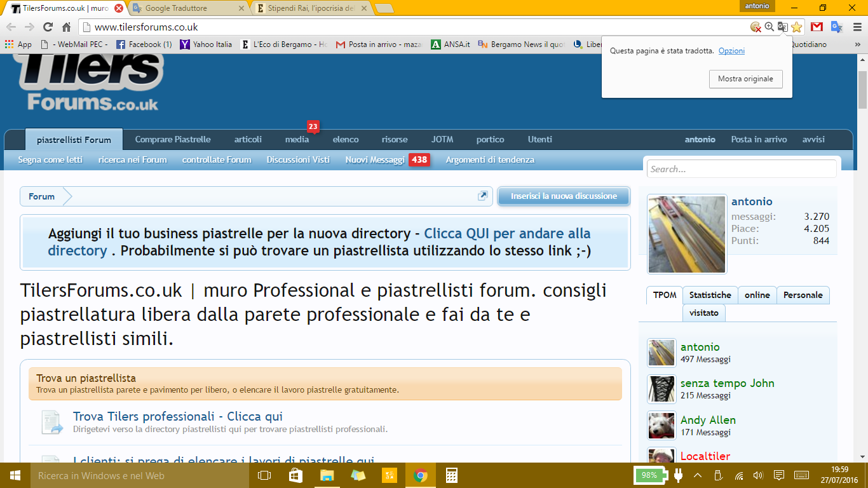Image resolution: width=868 pixels, height=488 pixels.
Task: Open the Yahoo Italia bookmark
Action: click(207, 44)
